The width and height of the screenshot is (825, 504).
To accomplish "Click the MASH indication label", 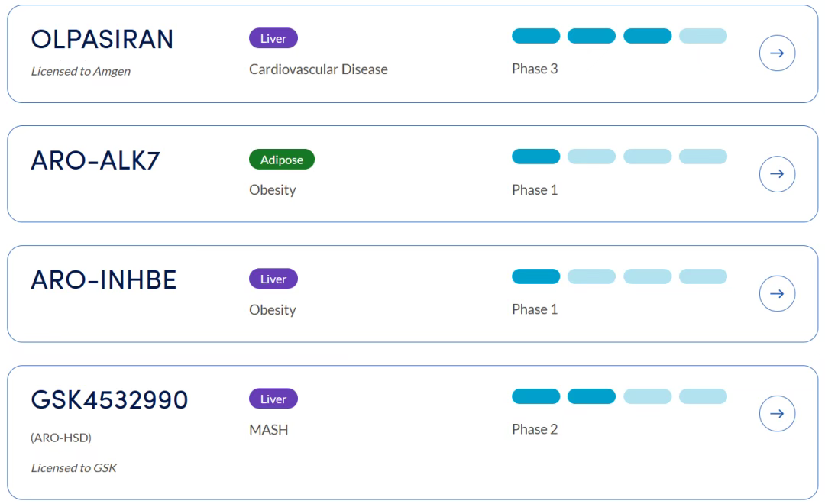I will point(268,430).
